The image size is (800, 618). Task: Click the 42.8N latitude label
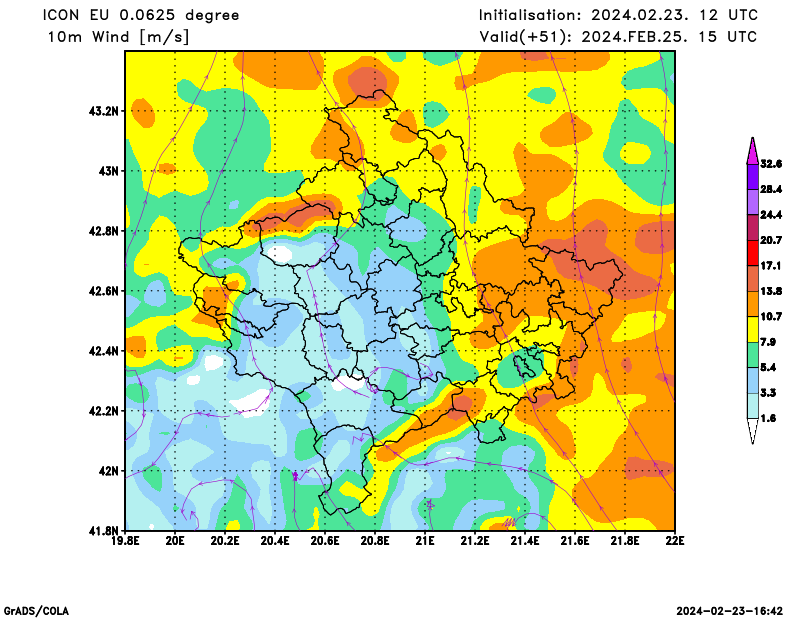[104, 231]
